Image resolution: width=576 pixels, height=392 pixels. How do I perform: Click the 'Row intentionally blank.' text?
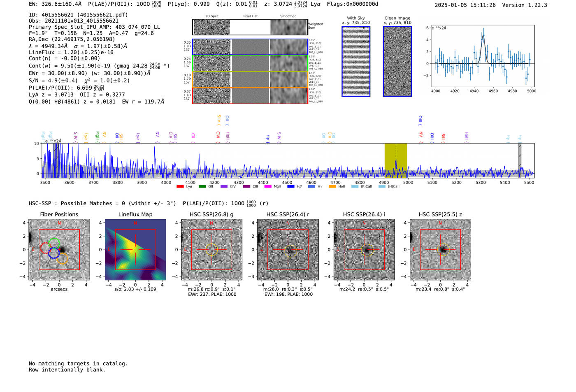[x=67, y=370]
